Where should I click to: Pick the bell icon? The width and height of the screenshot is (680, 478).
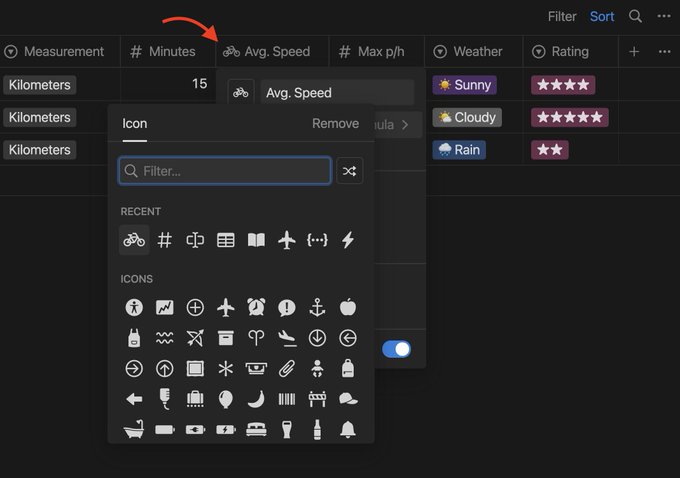tap(348, 429)
